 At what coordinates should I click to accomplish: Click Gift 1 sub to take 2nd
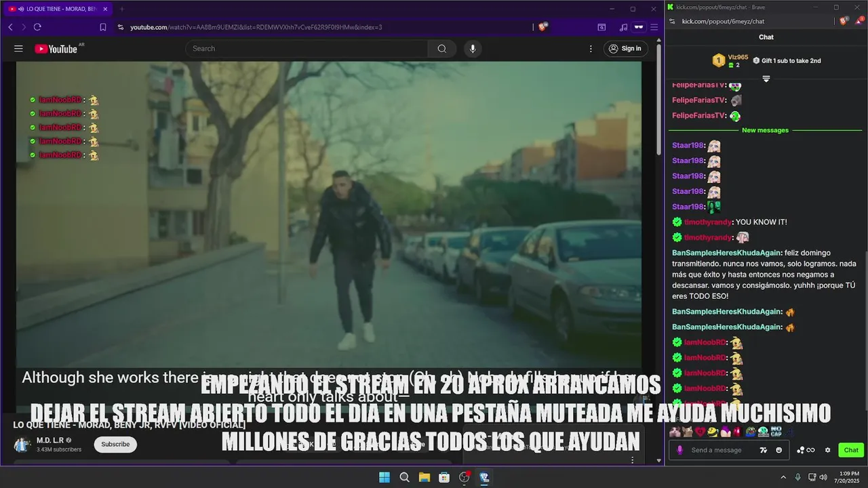(x=787, y=61)
